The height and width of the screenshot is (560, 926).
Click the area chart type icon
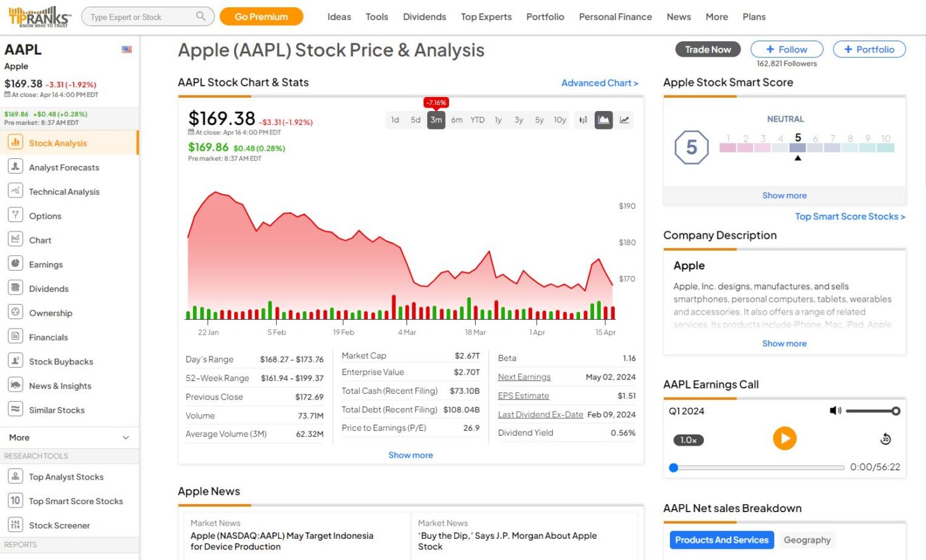coord(603,120)
